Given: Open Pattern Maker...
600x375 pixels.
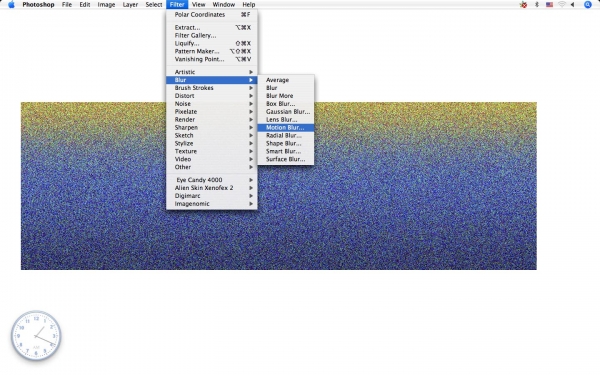Looking at the screenshot, I should click(x=212, y=51).
